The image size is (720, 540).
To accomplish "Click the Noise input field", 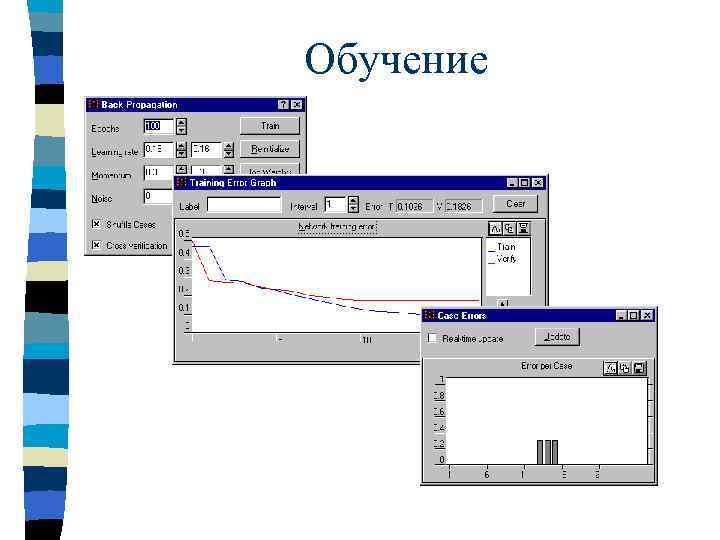I will [x=159, y=197].
